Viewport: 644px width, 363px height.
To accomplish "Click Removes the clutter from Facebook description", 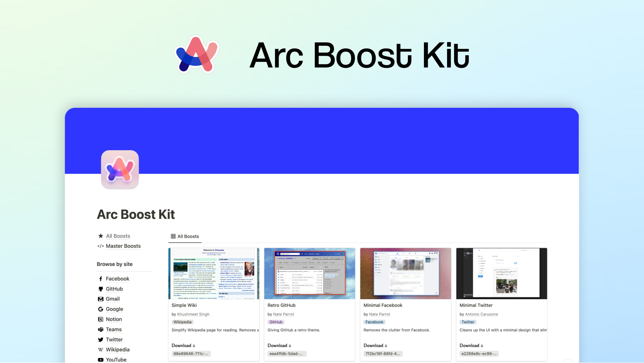I will pos(397,330).
